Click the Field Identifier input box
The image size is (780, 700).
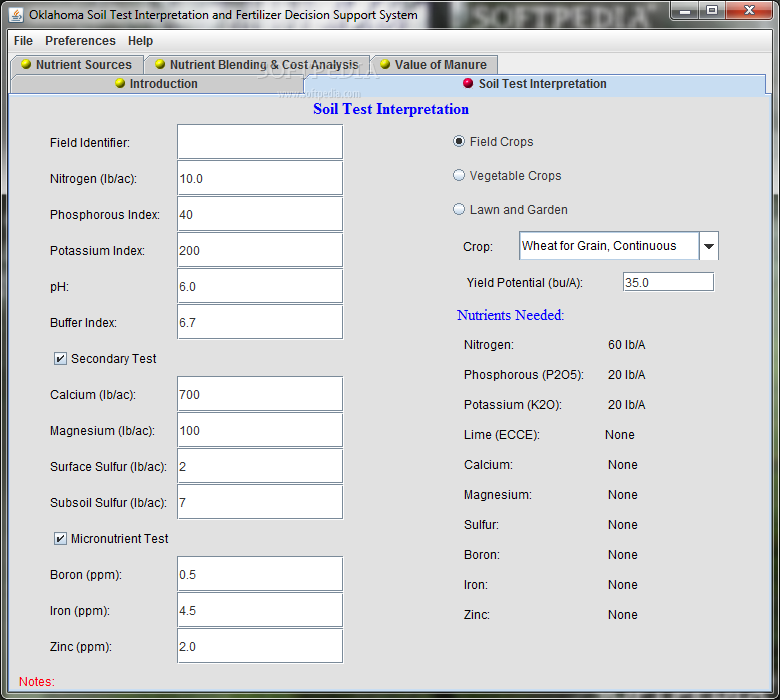(x=260, y=142)
